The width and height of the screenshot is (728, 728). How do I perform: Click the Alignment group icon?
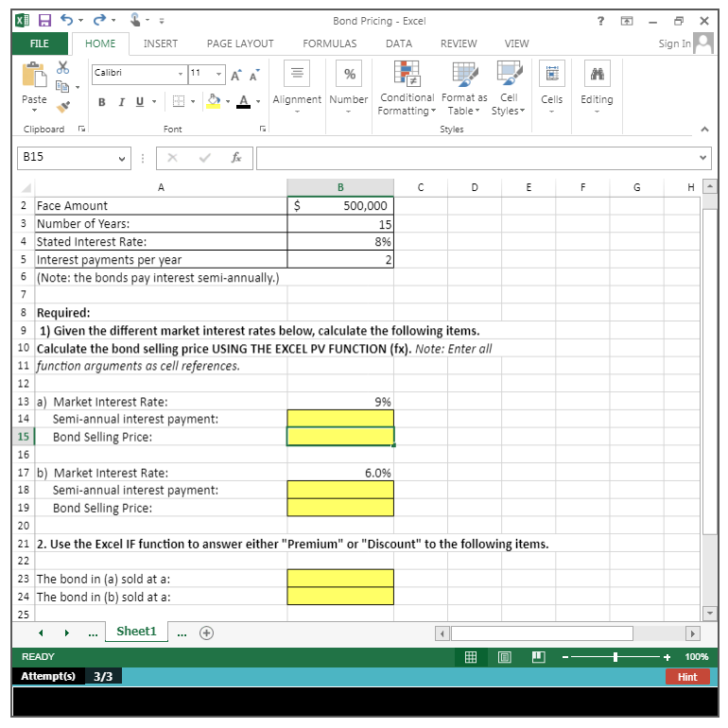pos(297,74)
